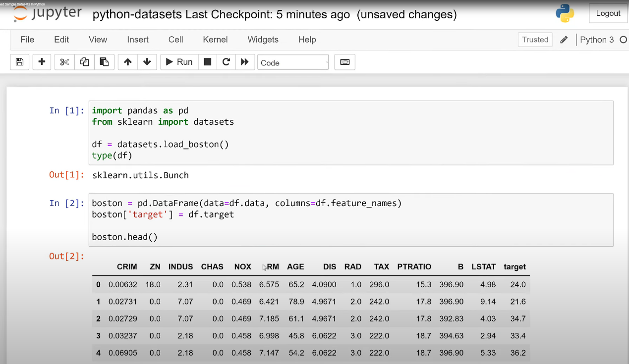
Task: Click the CRIM column header
Action: coord(127,266)
